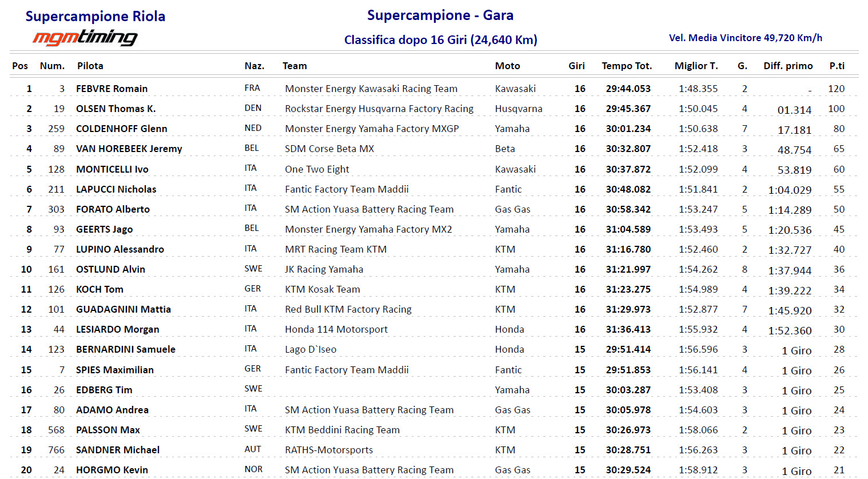The height and width of the screenshot is (479, 868).
Task: Select rider GUADAGNINI Mattia
Action: (x=124, y=309)
